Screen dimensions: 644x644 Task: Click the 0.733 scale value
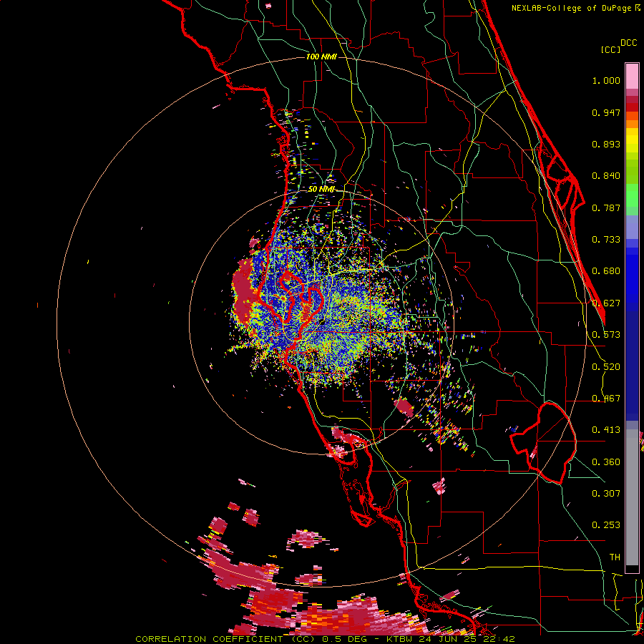click(606, 240)
